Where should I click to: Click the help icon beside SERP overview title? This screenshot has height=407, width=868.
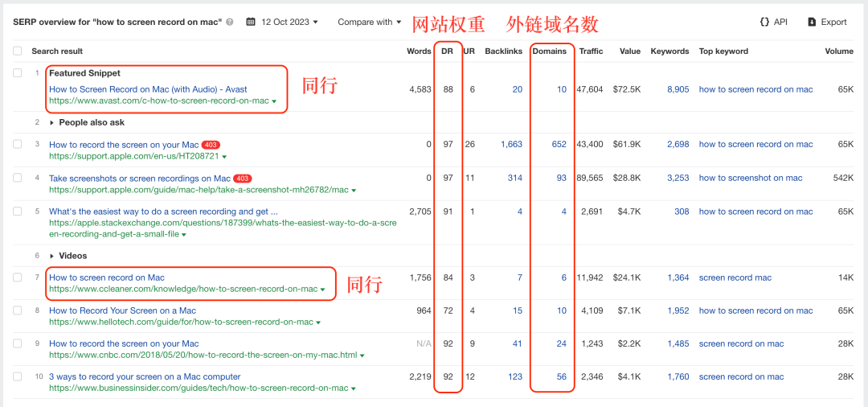pyautogui.click(x=230, y=22)
